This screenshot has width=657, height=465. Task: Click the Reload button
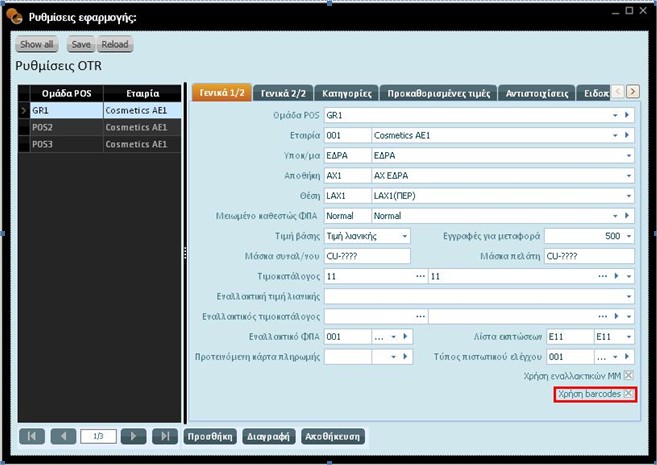(x=115, y=44)
